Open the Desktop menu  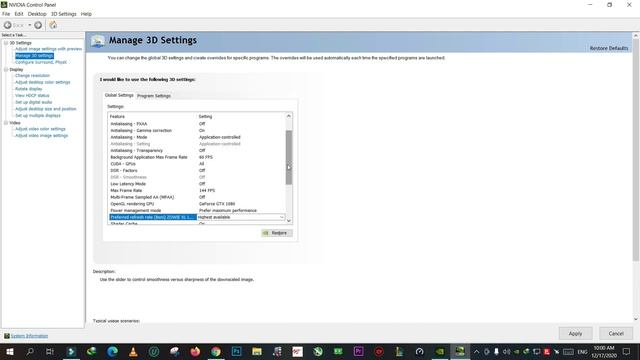pyautogui.click(x=37, y=14)
